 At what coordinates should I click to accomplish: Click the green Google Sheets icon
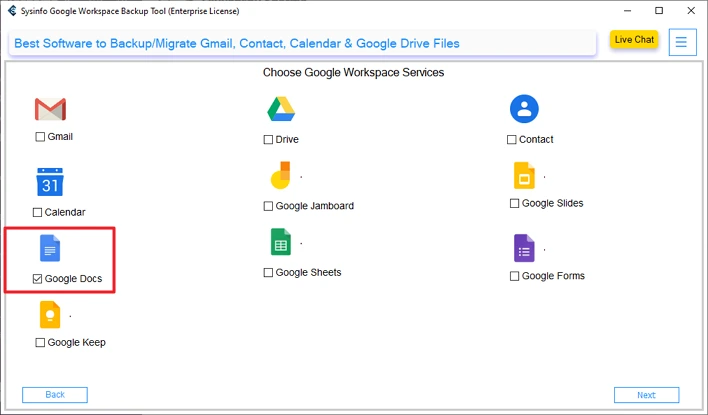point(280,242)
